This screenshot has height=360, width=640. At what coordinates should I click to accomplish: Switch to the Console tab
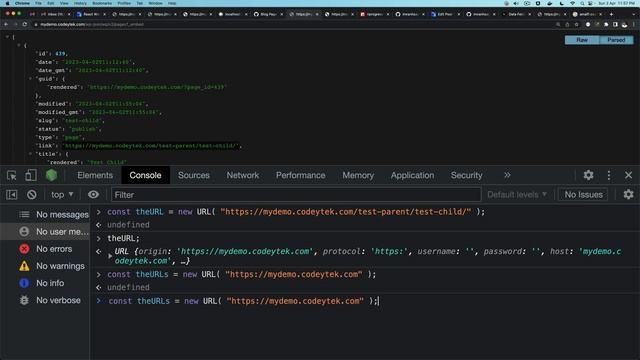(145, 175)
